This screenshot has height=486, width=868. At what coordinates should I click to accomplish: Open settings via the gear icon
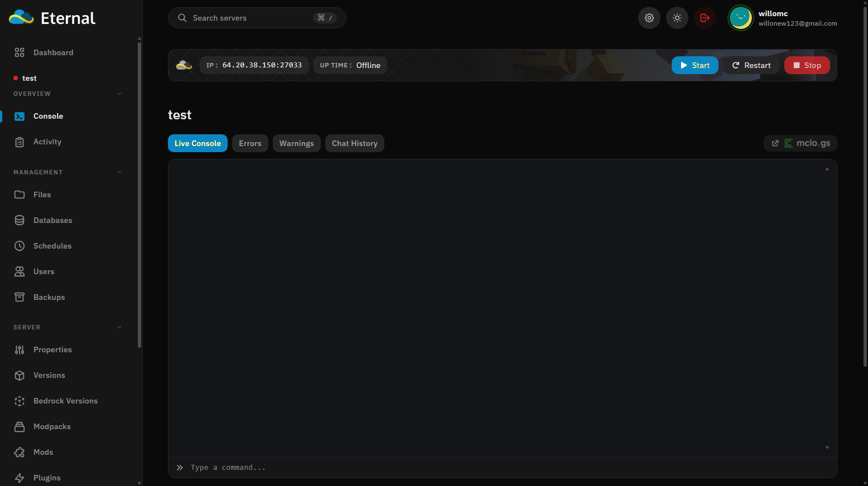(649, 18)
